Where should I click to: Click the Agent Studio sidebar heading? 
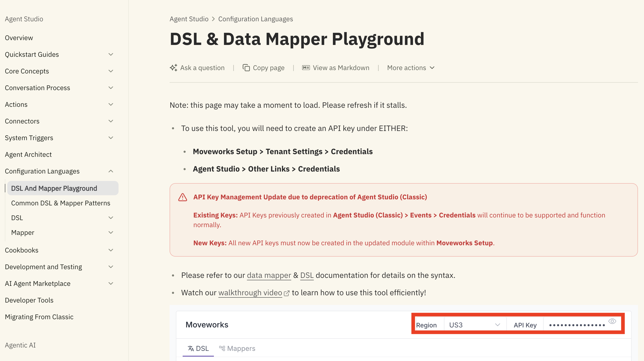click(x=24, y=19)
